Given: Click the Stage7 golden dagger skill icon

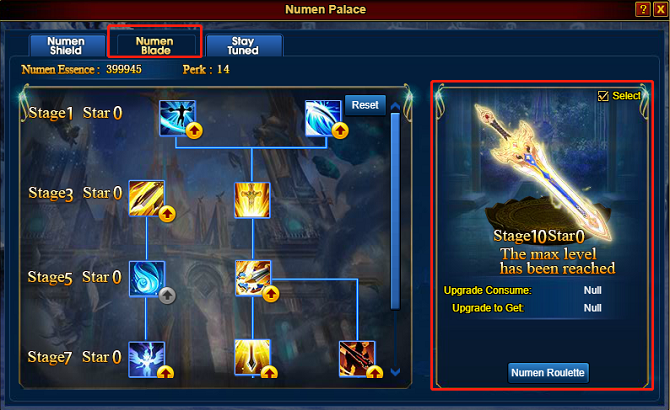Looking at the screenshot, I should click(252, 357).
